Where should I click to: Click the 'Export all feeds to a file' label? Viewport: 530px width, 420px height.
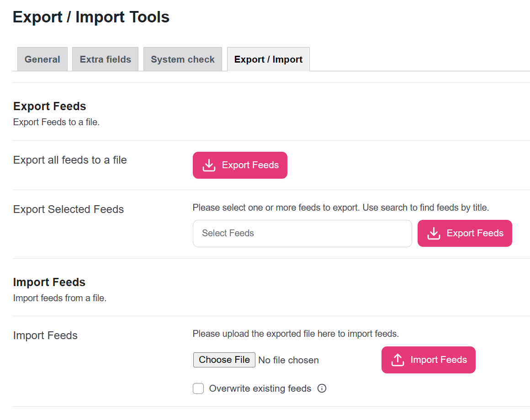tap(70, 160)
